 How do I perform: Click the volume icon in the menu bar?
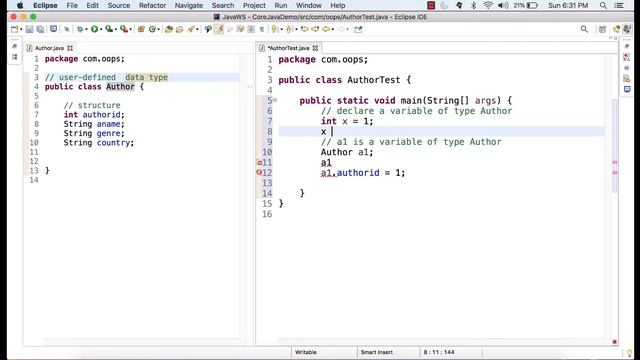click(503, 6)
